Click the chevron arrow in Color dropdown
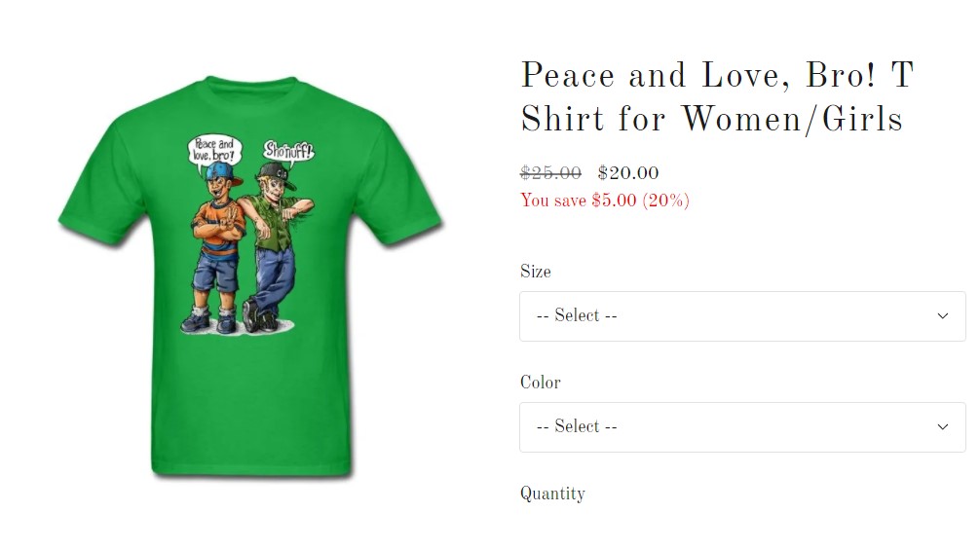Viewport: 980px width, 549px height. click(x=943, y=427)
